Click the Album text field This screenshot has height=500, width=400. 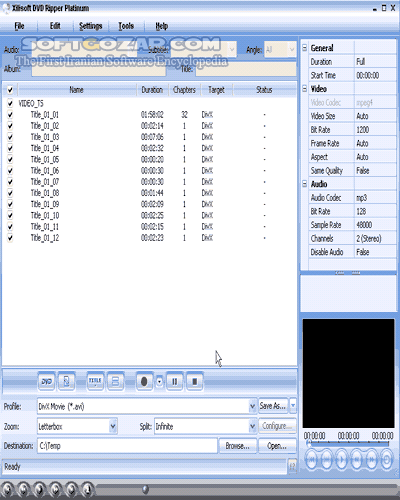click(x=99, y=69)
